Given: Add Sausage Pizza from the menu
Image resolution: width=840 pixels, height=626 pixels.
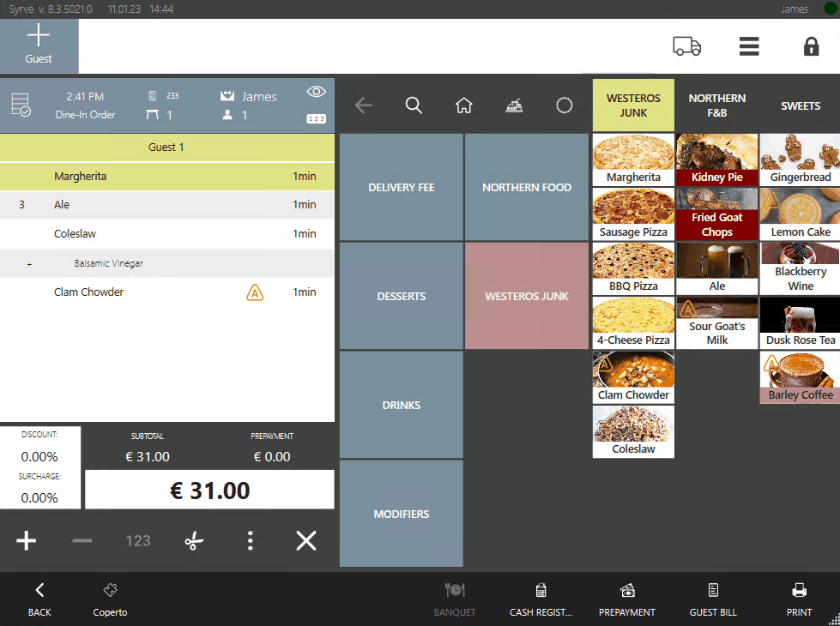Looking at the screenshot, I should click(633, 214).
